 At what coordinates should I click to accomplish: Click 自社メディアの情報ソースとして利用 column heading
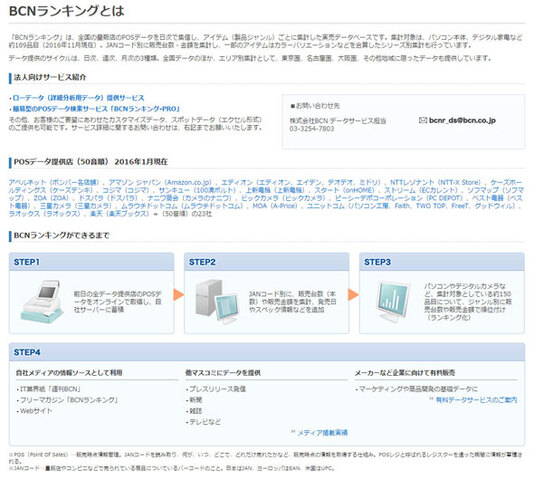coord(69,373)
